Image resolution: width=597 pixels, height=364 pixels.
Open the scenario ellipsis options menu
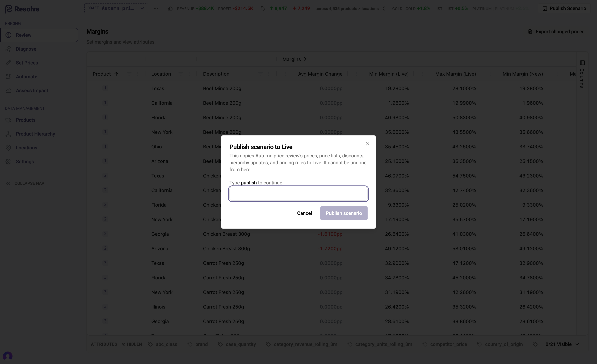(156, 8)
